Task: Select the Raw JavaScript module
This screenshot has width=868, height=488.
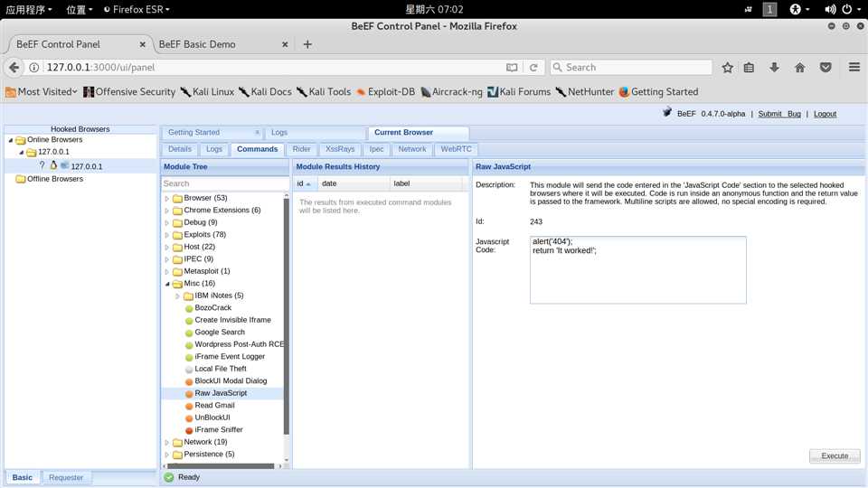Action: tap(221, 393)
